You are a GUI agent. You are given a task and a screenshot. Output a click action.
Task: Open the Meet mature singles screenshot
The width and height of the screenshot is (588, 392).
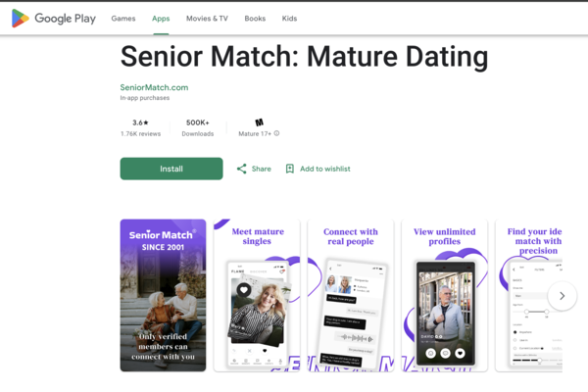(257, 295)
